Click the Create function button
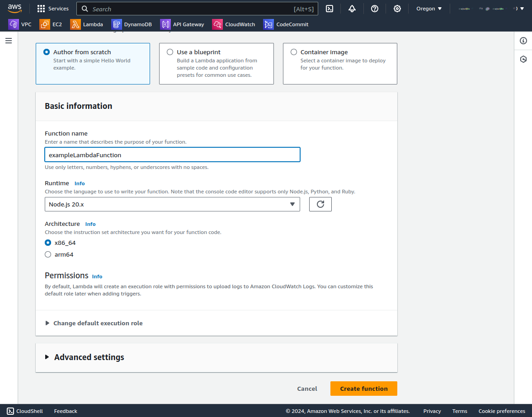Image resolution: width=532 pixels, height=417 pixels. 364,389
